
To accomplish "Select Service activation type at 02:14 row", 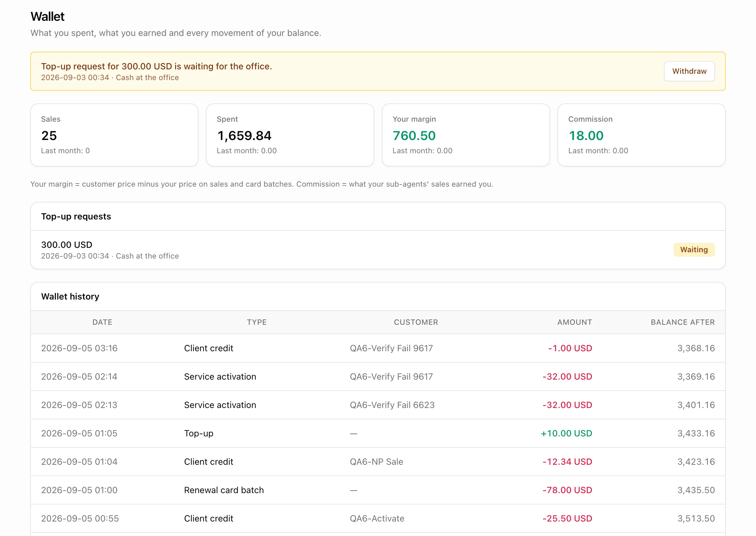I will pyautogui.click(x=220, y=376).
